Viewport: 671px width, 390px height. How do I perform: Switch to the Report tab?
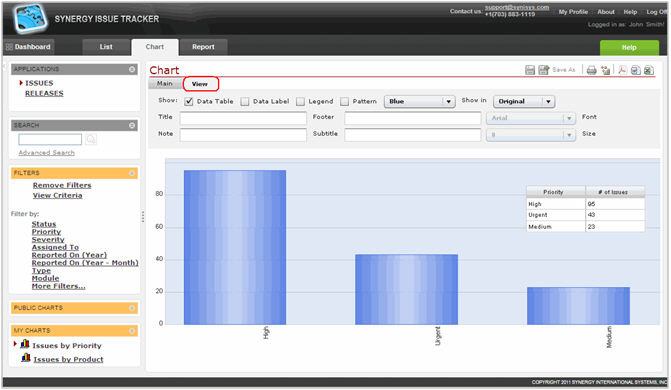[x=203, y=47]
